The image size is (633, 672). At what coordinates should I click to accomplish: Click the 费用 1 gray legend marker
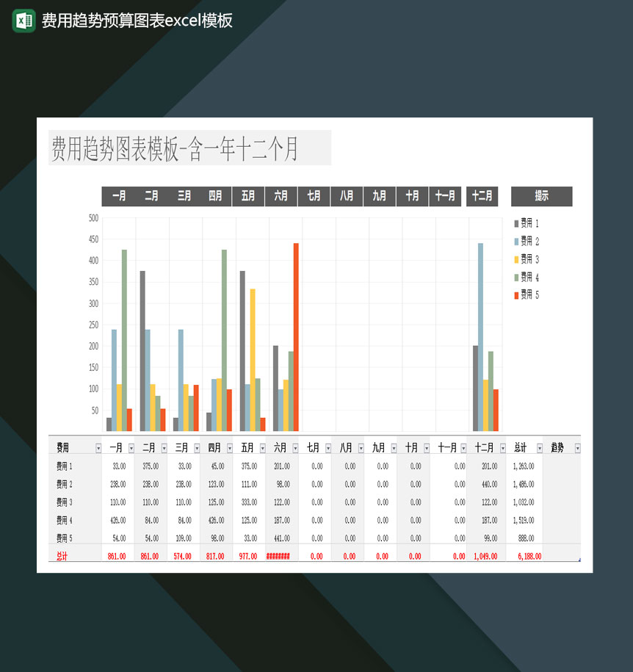pos(516,223)
